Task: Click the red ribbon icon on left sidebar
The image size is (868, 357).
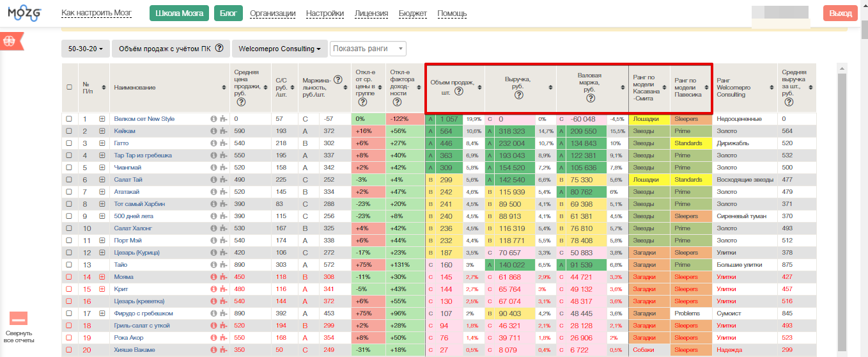Action: [10, 40]
